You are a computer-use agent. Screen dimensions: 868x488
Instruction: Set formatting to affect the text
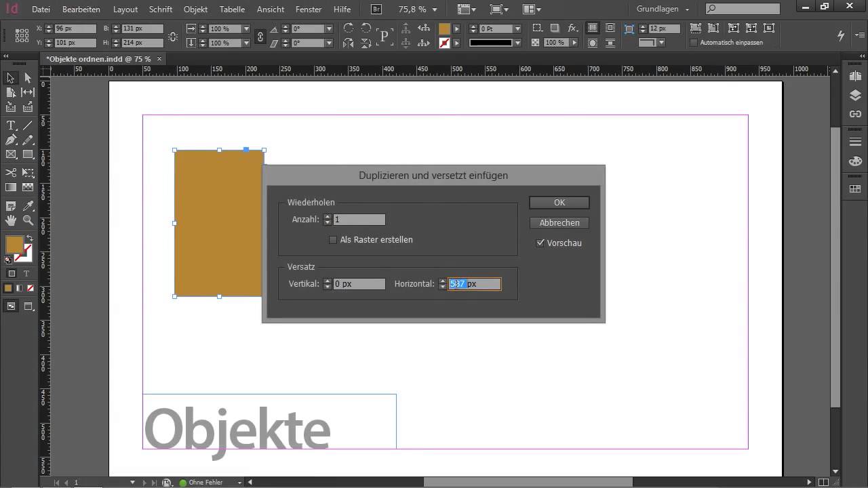26,274
